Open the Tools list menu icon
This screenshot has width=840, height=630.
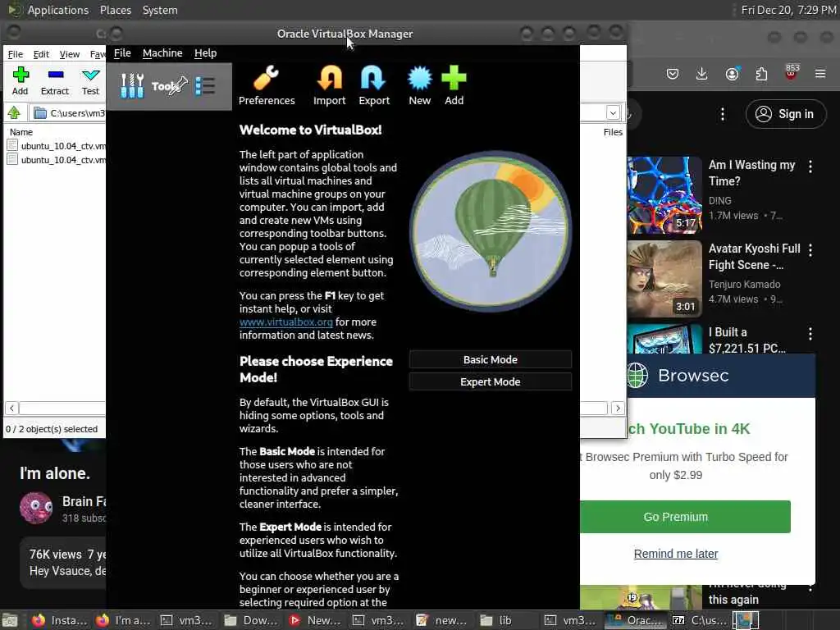click(205, 85)
